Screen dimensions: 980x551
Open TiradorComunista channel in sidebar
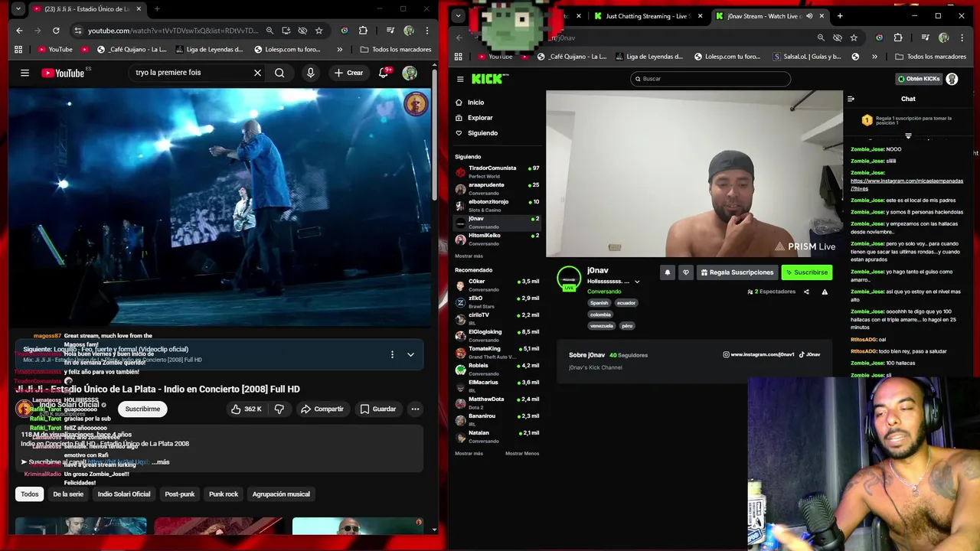[x=497, y=171]
